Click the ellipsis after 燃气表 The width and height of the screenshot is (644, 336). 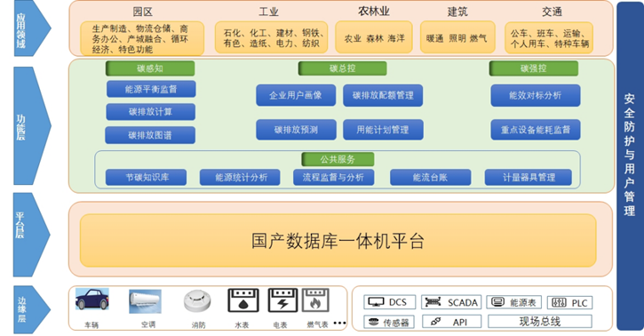coord(339,323)
